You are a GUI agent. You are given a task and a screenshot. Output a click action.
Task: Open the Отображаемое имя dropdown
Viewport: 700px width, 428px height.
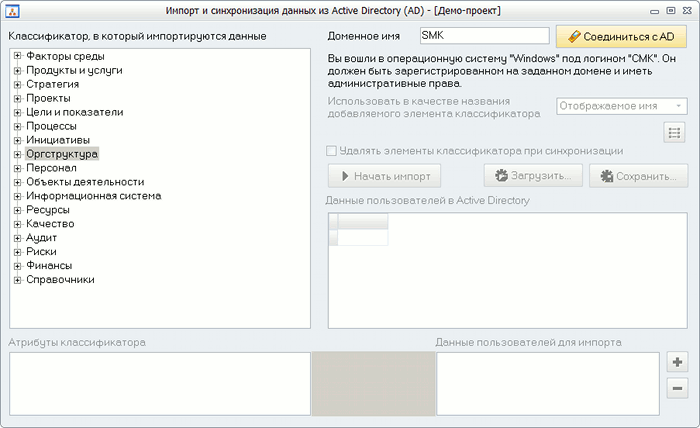coord(621,106)
